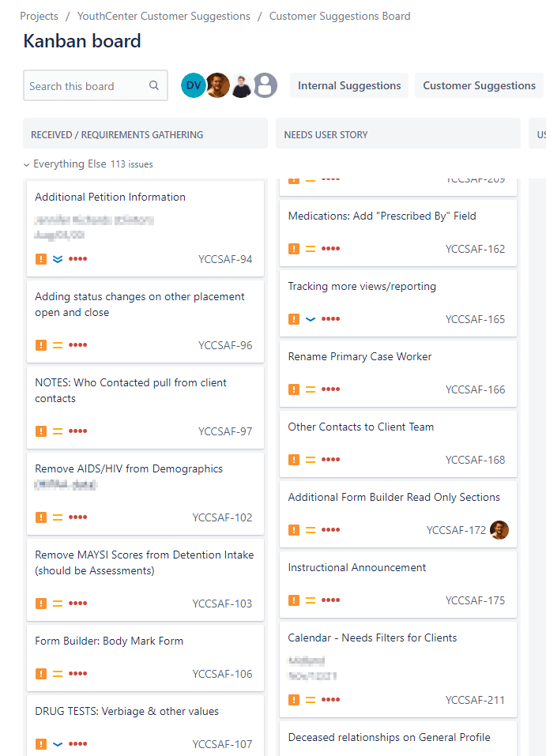Click the orange issue type icon on YCCSAF-94
Image resolution: width=546 pixels, height=756 pixels.
pyautogui.click(x=41, y=259)
